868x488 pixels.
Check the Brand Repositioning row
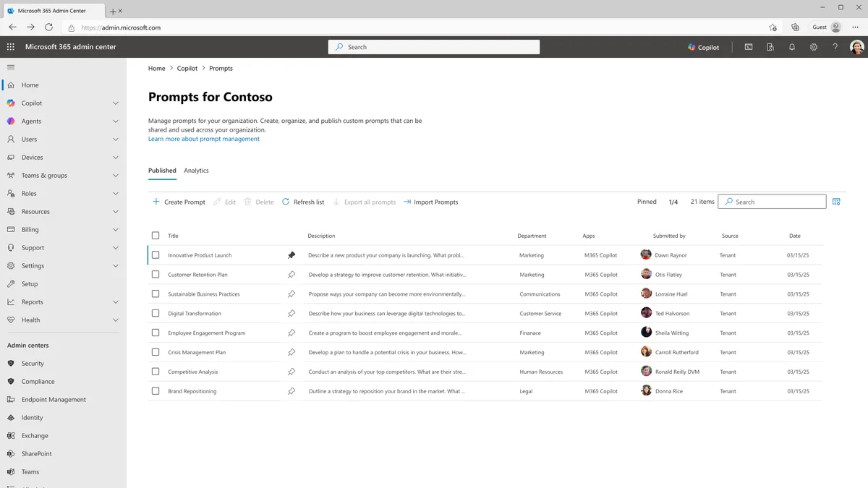(156, 391)
